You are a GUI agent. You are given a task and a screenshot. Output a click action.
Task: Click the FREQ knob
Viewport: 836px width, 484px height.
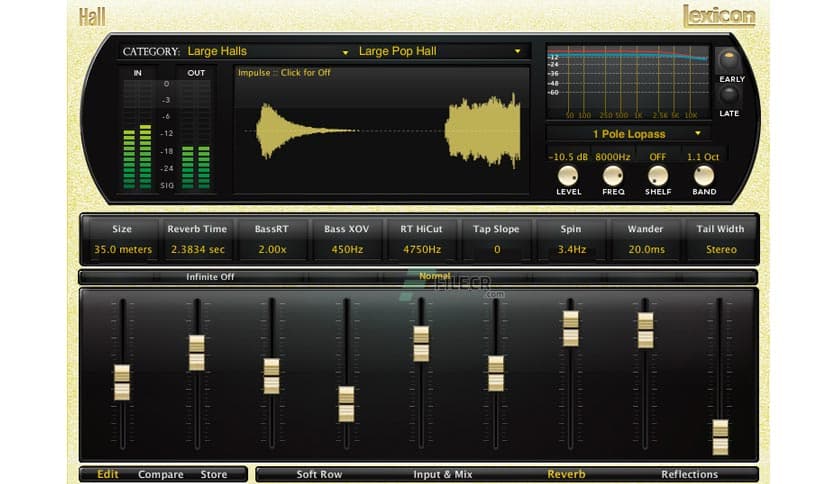coord(613,175)
